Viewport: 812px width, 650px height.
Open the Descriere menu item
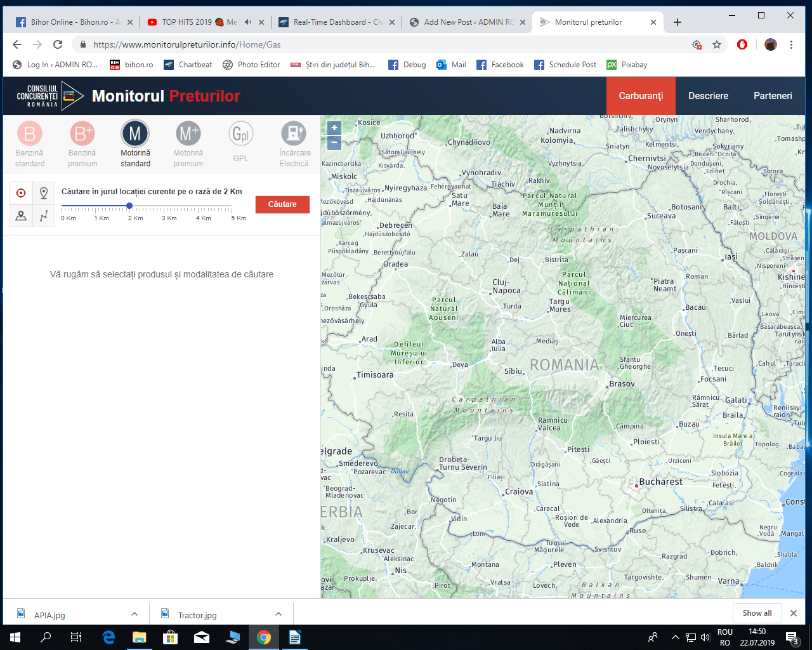708,96
